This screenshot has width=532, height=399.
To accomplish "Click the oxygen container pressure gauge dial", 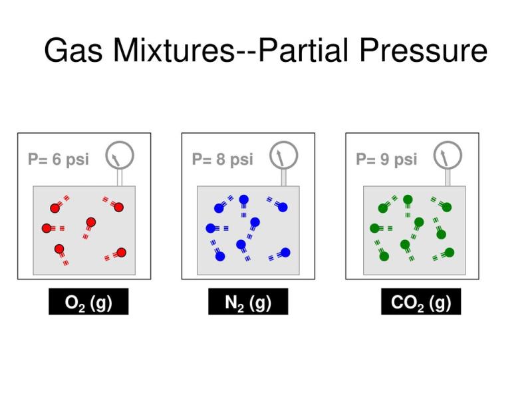I will pos(120,156).
